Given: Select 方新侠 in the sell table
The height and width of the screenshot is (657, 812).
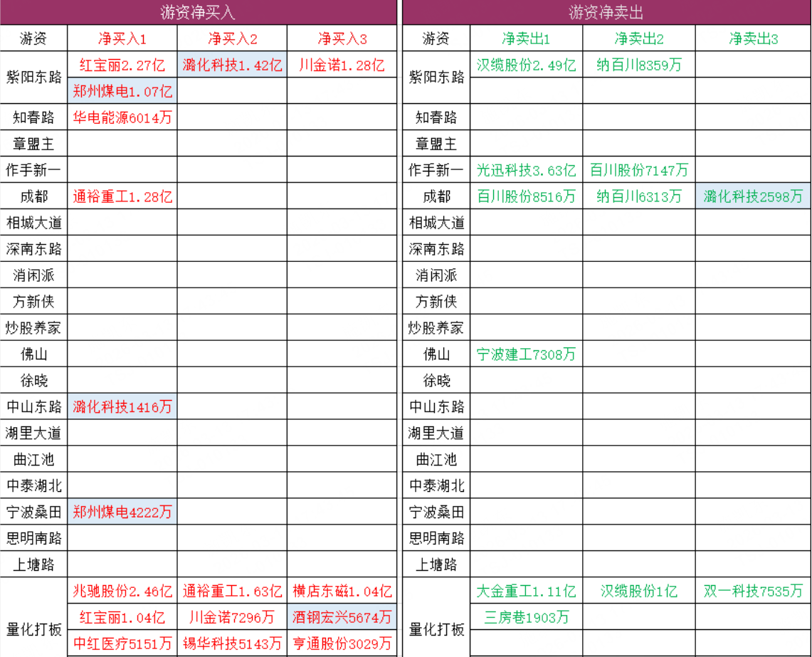Looking at the screenshot, I should 436,302.
